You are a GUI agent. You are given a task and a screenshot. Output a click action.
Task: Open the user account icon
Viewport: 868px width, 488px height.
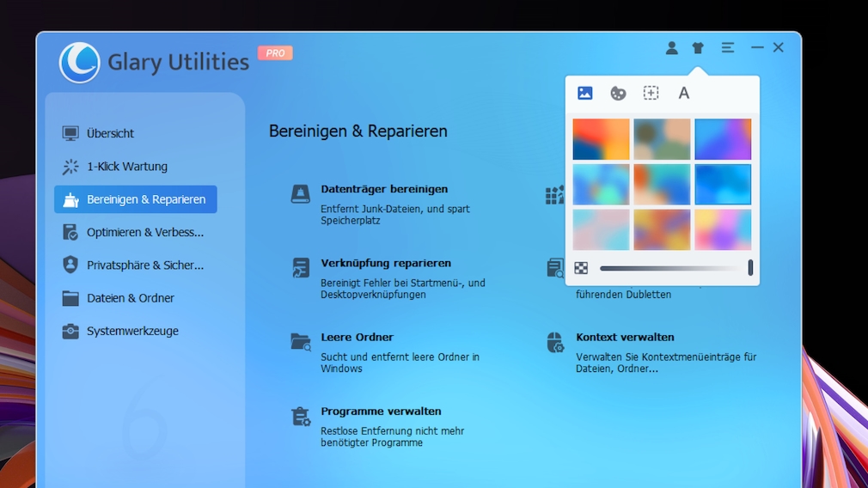click(x=671, y=48)
